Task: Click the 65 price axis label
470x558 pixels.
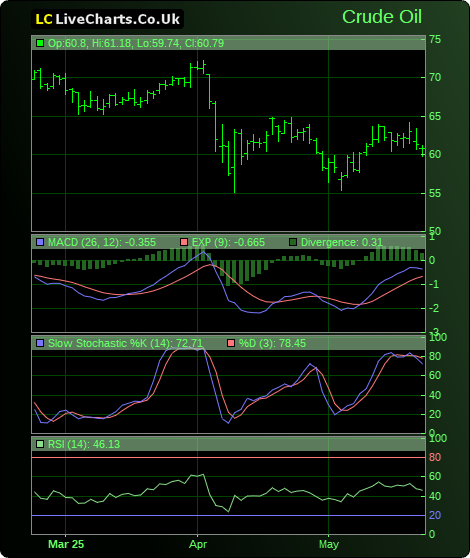Action: coord(435,116)
